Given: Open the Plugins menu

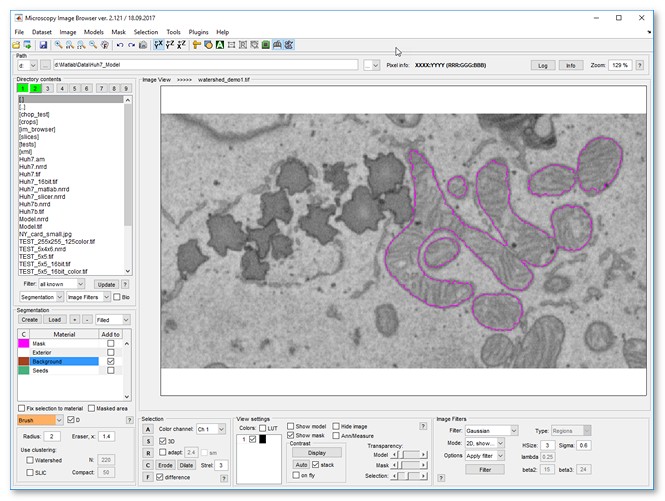Looking at the screenshot, I should (x=200, y=32).
